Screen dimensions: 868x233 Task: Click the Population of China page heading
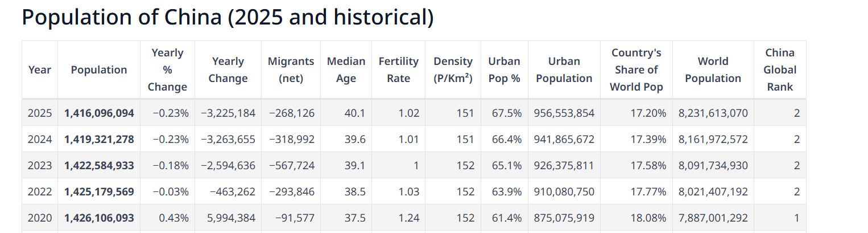[x=228, y=18]
